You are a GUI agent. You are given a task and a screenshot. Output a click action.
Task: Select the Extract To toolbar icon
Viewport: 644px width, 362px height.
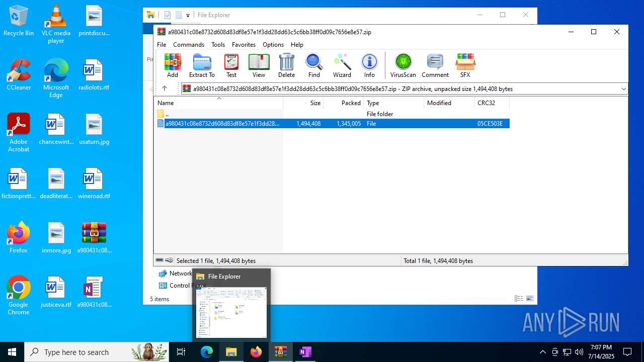point(202,66)
